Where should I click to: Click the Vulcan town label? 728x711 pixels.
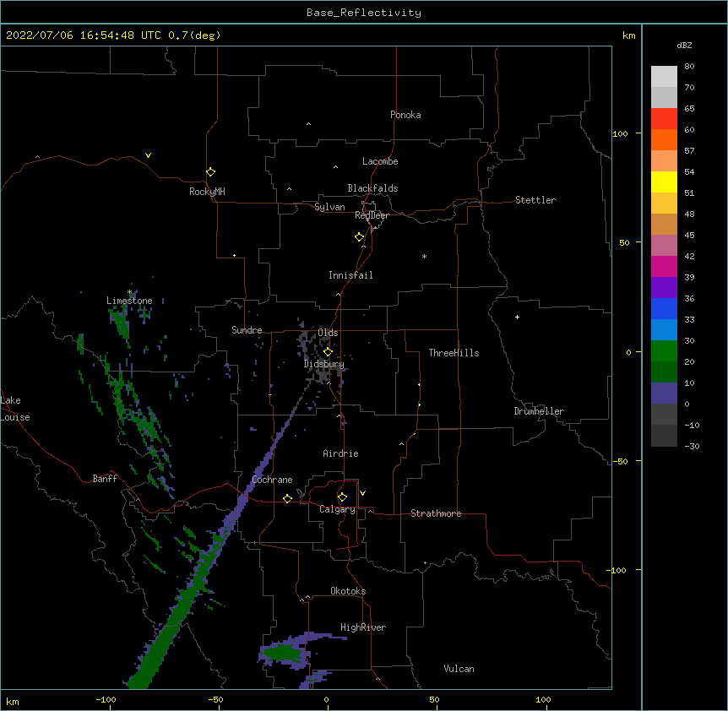click(459, 669)
